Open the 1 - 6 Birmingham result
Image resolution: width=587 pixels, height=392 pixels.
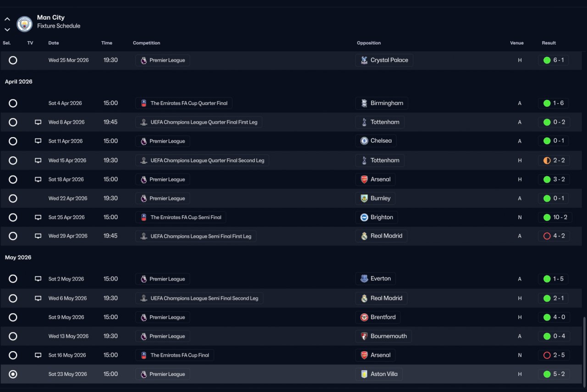coord(553,103)
